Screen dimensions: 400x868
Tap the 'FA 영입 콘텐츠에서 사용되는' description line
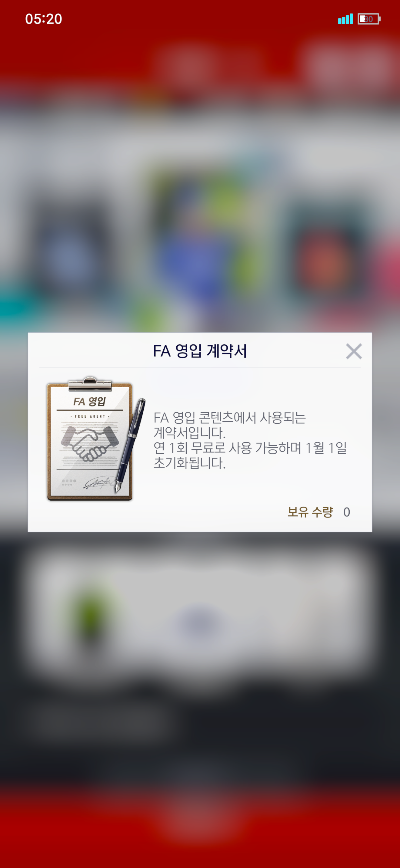tap(230, 417)
